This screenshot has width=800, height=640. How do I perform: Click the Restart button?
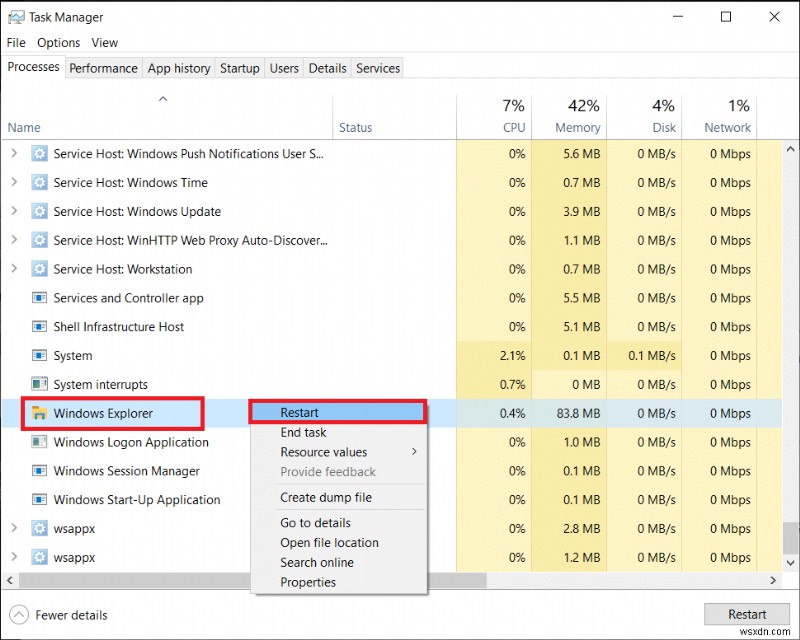click(747, 614)
